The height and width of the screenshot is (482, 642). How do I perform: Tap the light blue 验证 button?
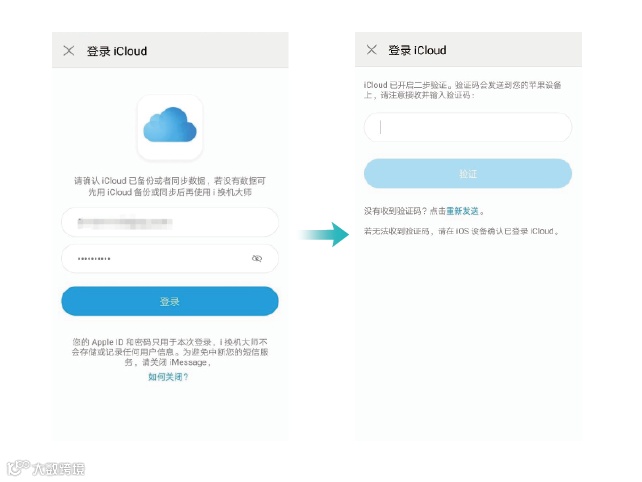click(468, 174)
